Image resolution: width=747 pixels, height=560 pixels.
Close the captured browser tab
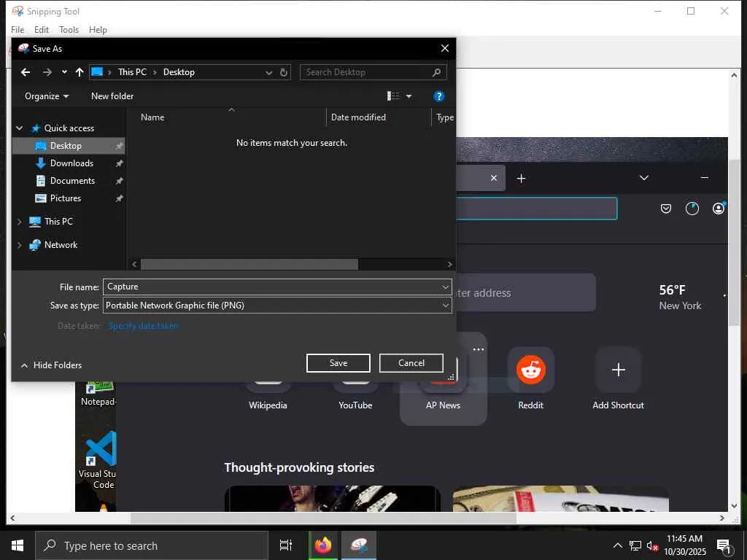pos(494,178)
